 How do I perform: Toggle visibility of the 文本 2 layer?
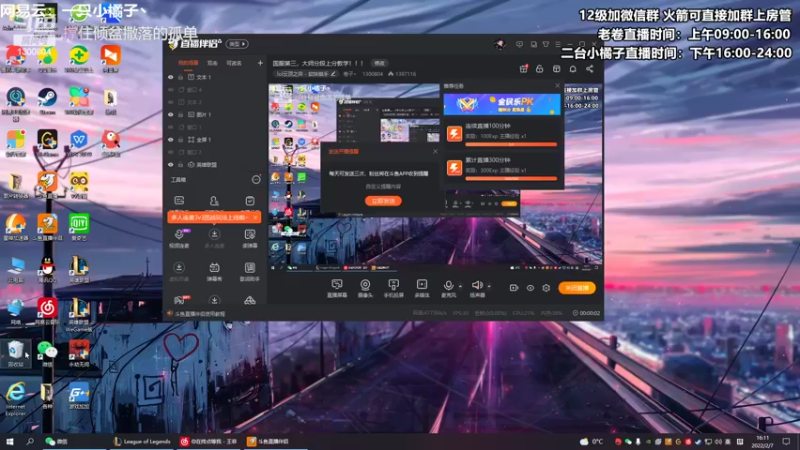click(x=170, y=102)
